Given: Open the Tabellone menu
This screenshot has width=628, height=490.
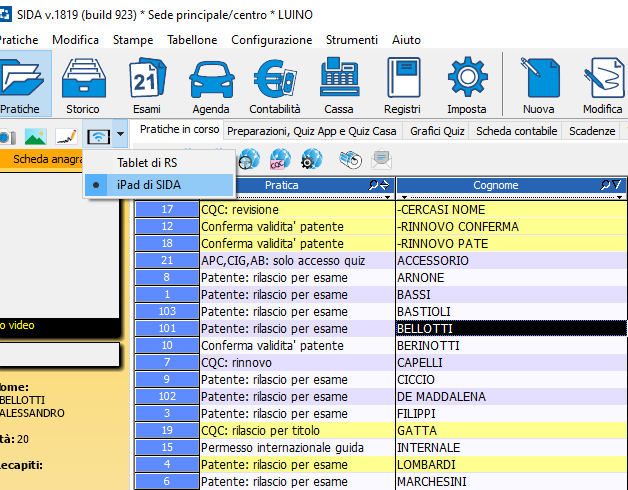Looking at the screenshot, I should [192, 40].
